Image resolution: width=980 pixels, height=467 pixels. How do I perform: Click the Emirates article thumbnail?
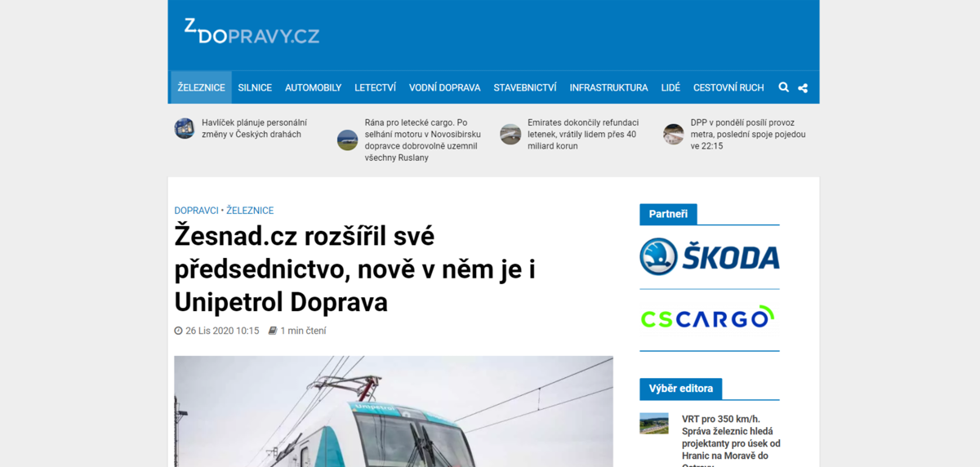tap(510, 134)
